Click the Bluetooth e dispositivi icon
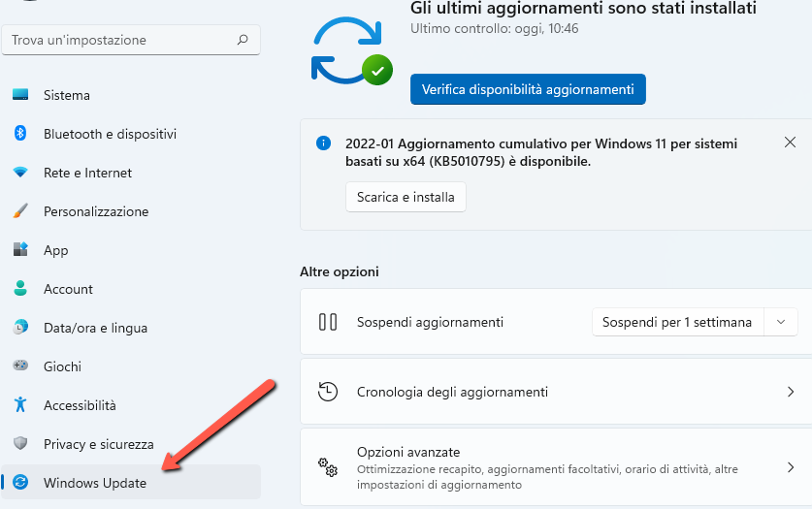 (20, 134)
